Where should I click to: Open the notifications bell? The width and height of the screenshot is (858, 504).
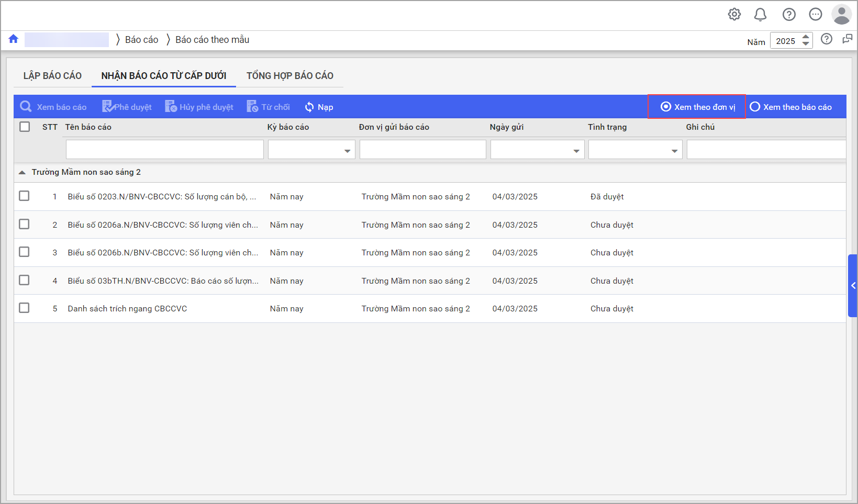[760, 15]
